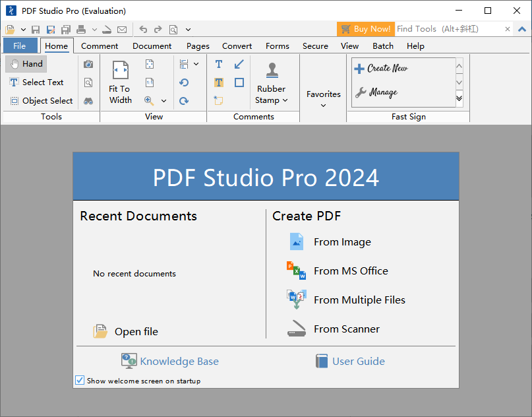Create PDF From Scanner
The image size is (532, 417).
coord(333,329)
